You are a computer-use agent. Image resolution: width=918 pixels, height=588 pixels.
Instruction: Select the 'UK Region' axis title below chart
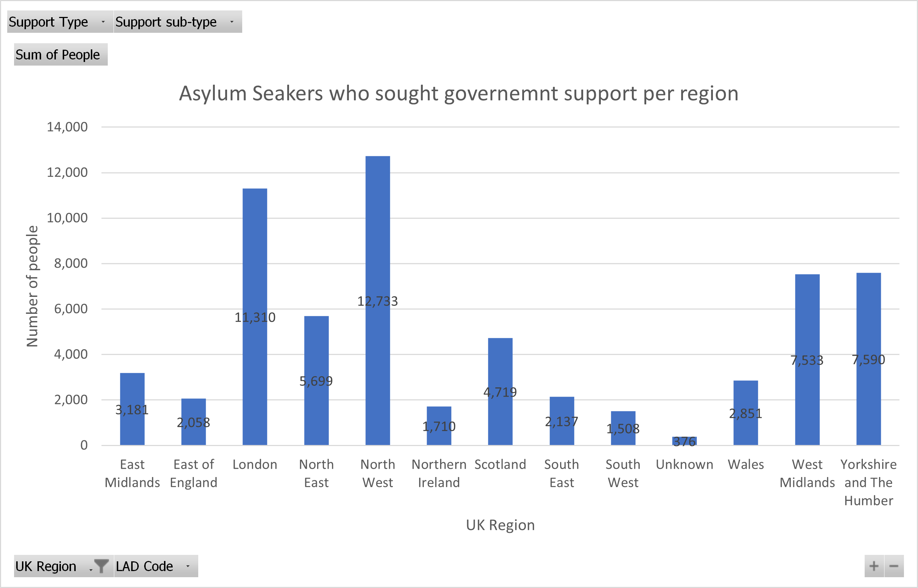(x=500, y=525)
